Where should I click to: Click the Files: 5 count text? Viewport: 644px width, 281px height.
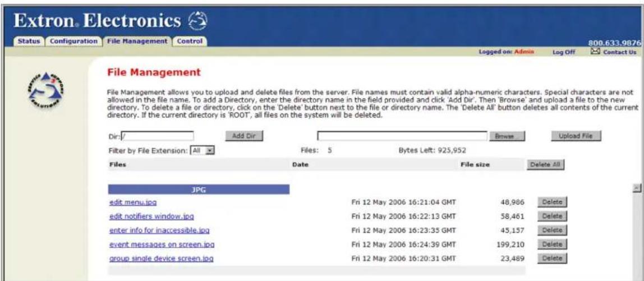click(x=316, y=150)
